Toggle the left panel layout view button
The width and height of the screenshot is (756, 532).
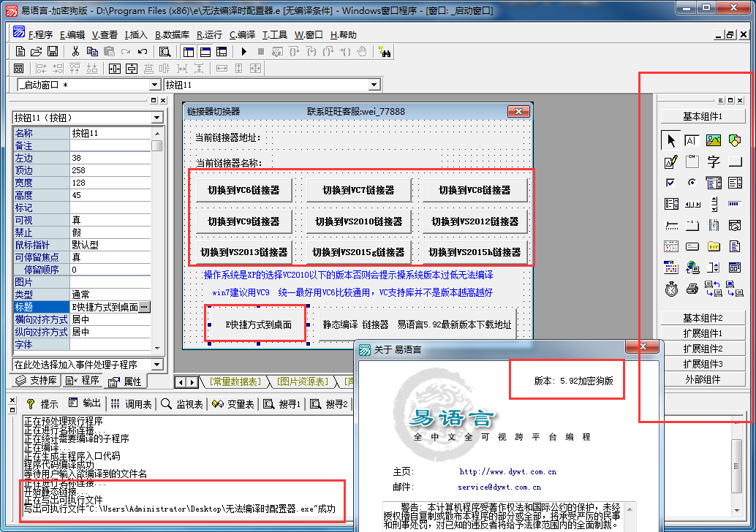tap(189, 52)
